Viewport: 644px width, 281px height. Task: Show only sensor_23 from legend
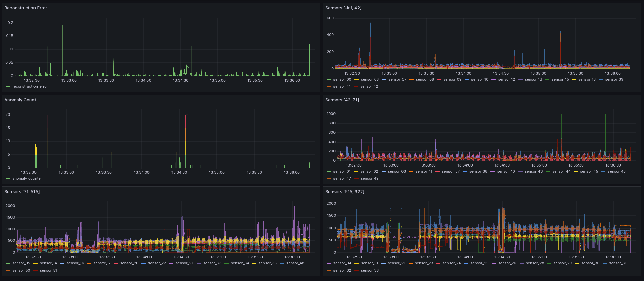tap(424, 263)
